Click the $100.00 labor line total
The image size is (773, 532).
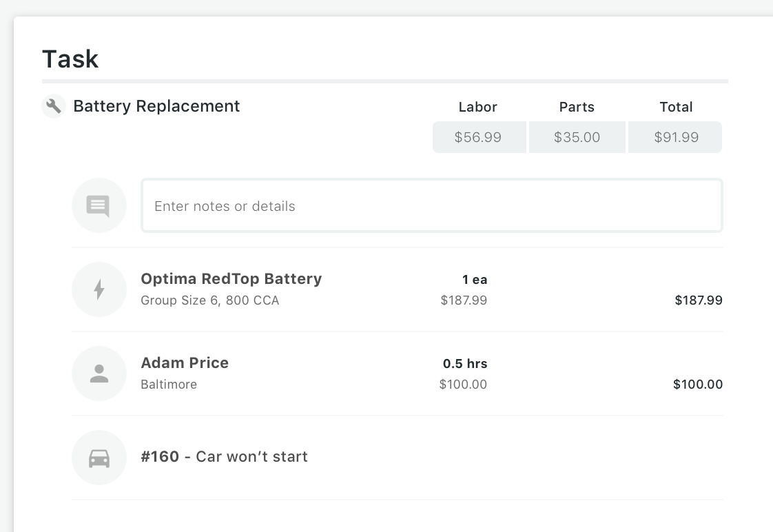pos(698,384)
